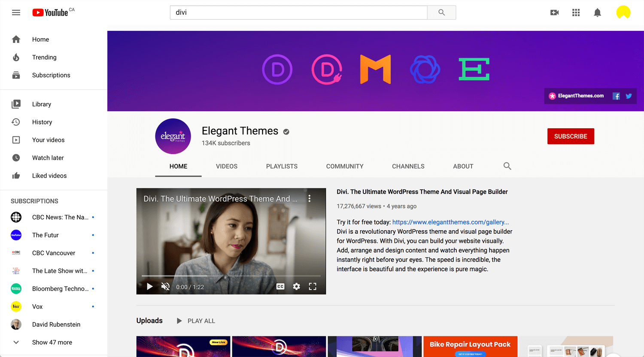Open Your videos in the sidebar
The width and height of the screenshot is (644, 357).
point(54,140)
